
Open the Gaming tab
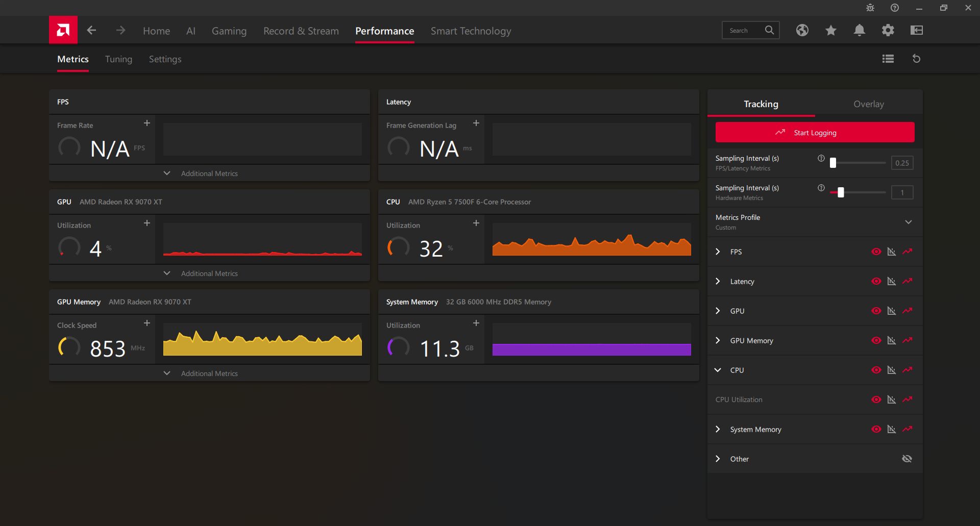[x=229, y=31]
